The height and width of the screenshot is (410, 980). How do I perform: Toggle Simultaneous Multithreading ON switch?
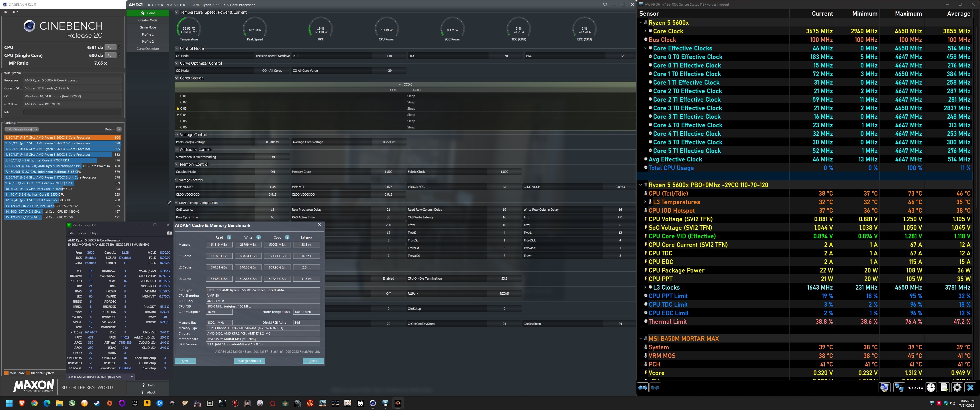(x=272, y=157)
